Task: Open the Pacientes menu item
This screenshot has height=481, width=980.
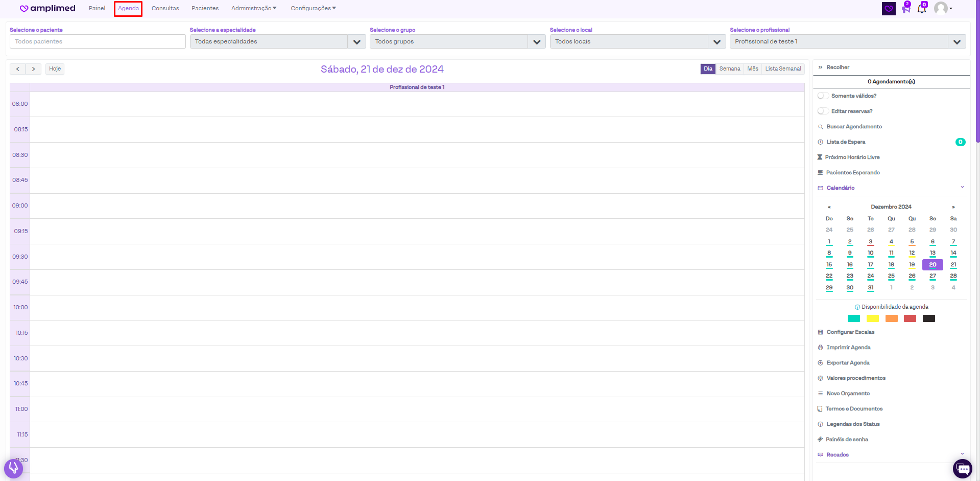Action: [x=205, y=9]
